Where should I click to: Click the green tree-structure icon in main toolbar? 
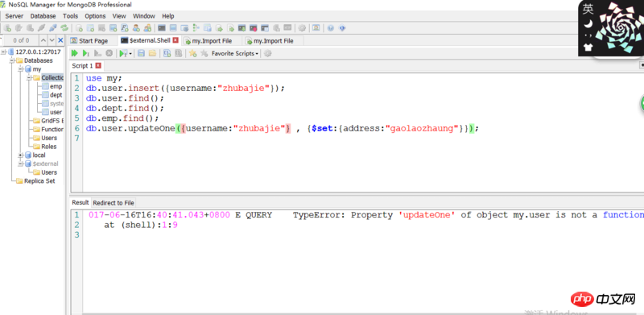(196, 28)
